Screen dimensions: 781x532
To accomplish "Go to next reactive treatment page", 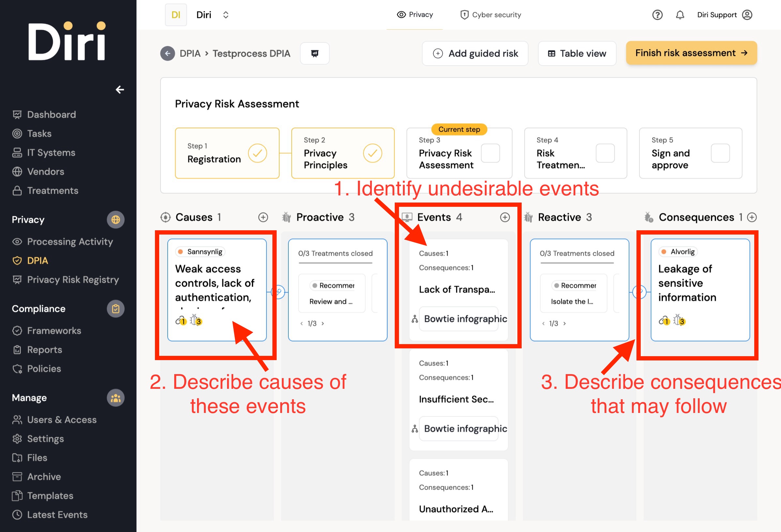I will tap(565, 323).
